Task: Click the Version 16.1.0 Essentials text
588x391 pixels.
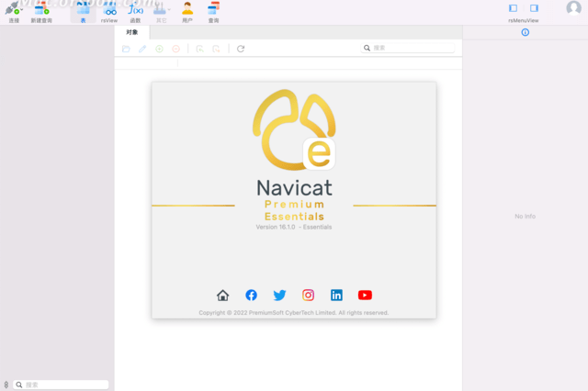Action: click(294, 227)
